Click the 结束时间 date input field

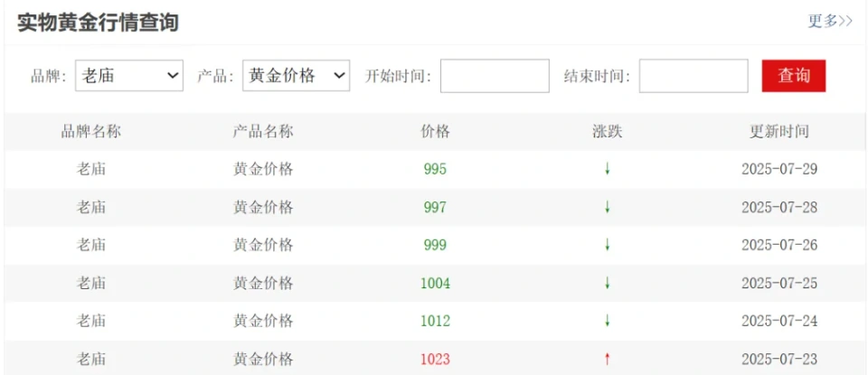[x=693, y=76]
